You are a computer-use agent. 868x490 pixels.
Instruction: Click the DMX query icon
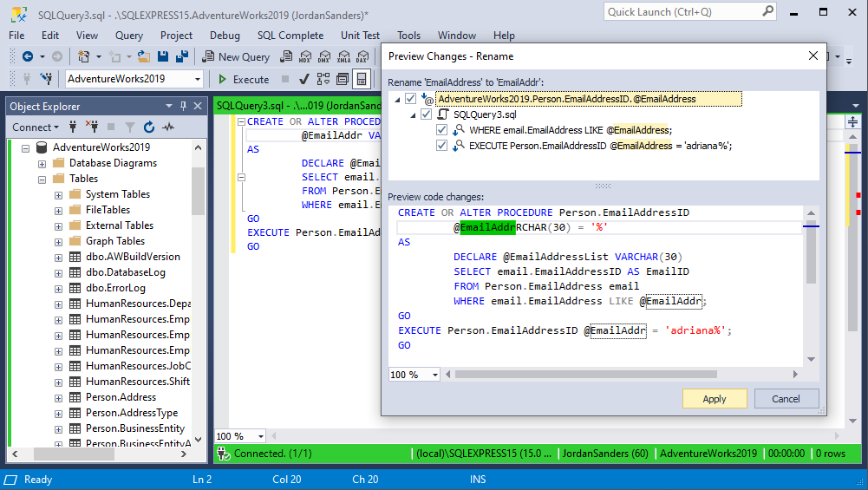pyautogui.click(x=324, y=56)
